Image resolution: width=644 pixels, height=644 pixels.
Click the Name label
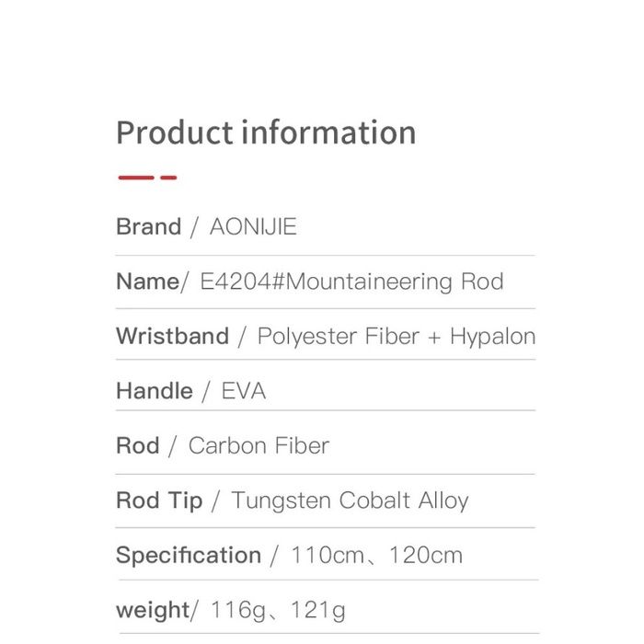click(x=147, y=282)
